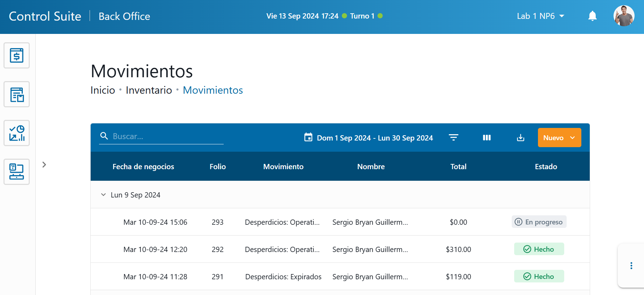
Task: Open the sales dollar-sign sidebar icon
Action: (x=16, y=56)
